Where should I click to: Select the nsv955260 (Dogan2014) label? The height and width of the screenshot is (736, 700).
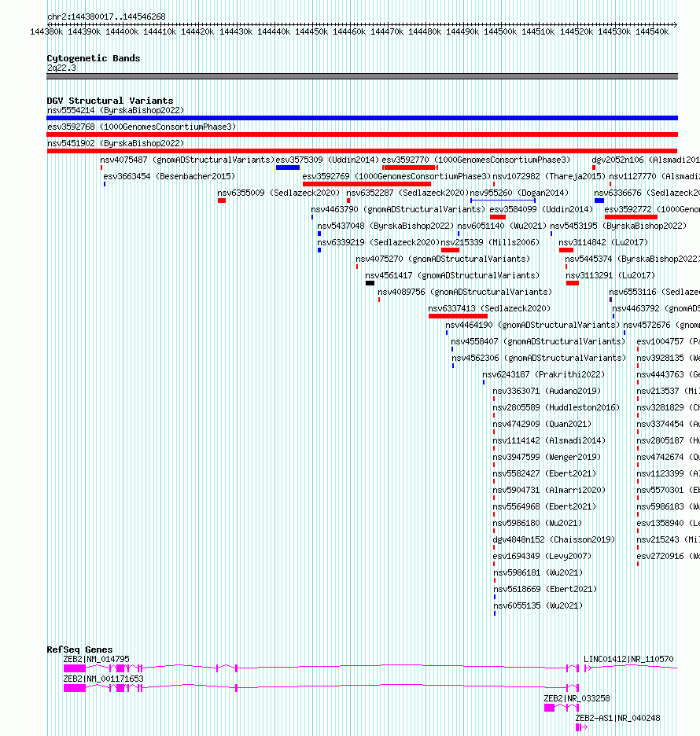(x=519, y=193)
